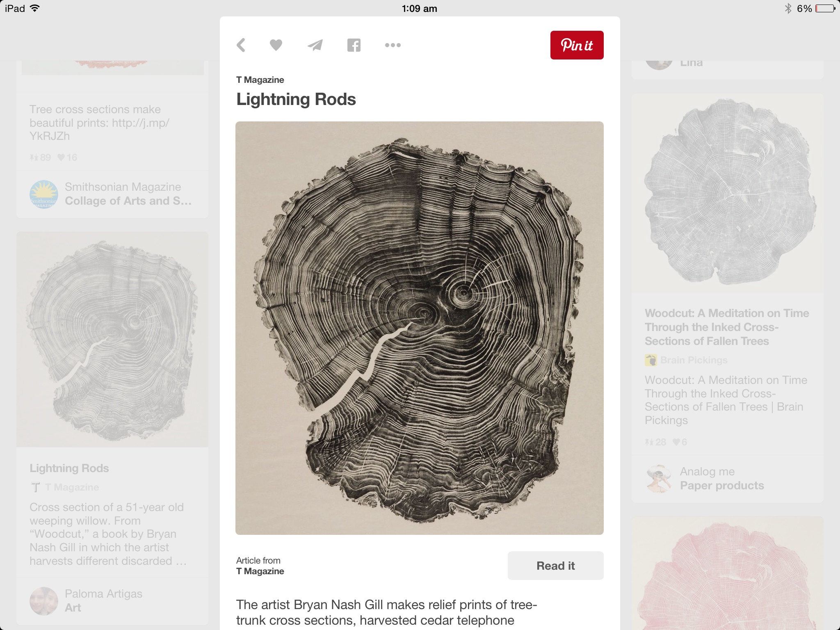
Task: Open the Smithsonian Magazine profile avatar
Action: coord(43,194)
